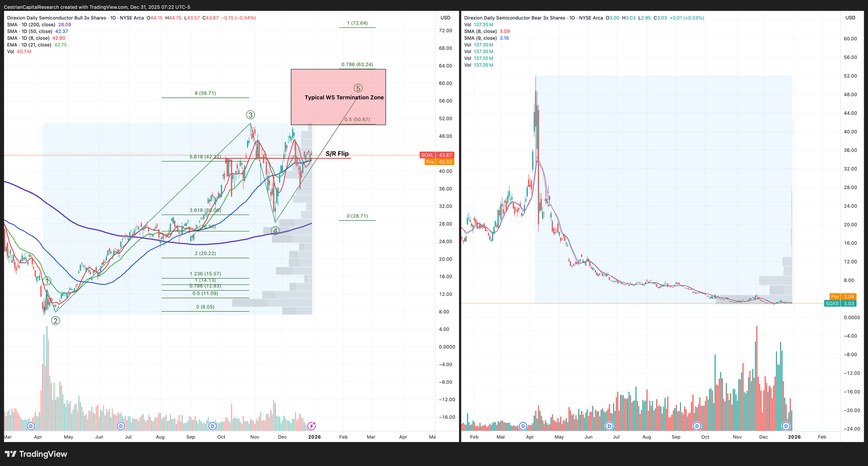Click the EMA 21 indicator legend entry
This screenshot has width=868, height=466.
[37, 45]
